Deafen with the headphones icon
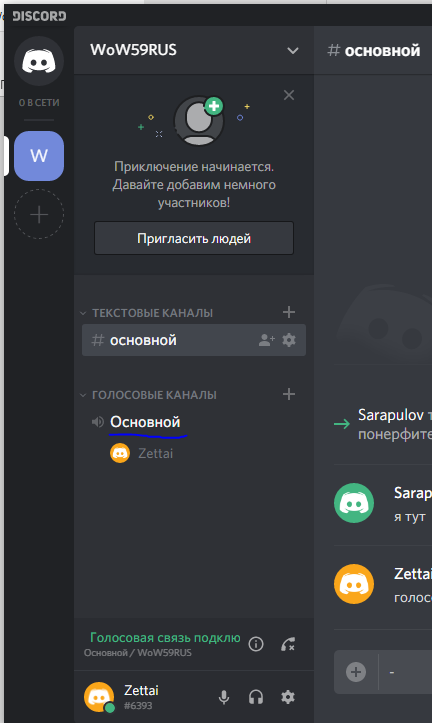Screen dimensions: 432x723 click(x=256, y=697)
